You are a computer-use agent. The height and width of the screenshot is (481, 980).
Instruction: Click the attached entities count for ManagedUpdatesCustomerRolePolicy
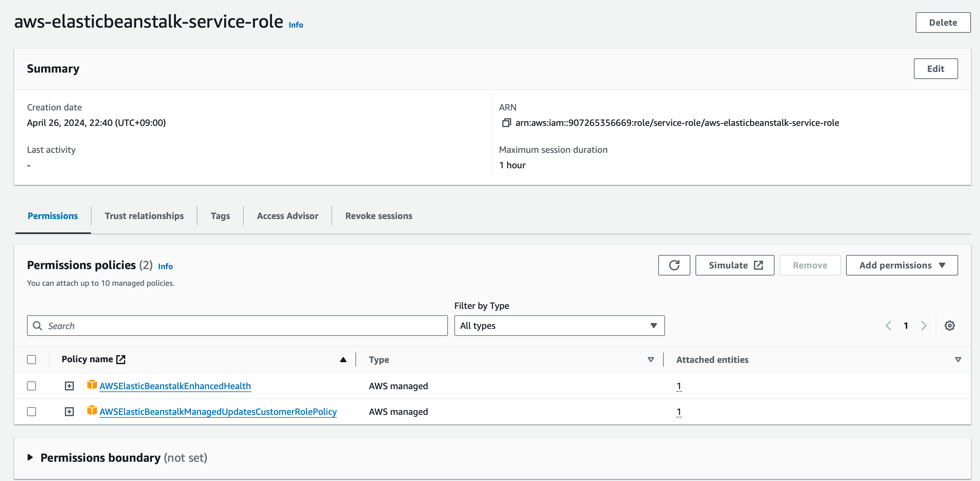coord(679,412)
